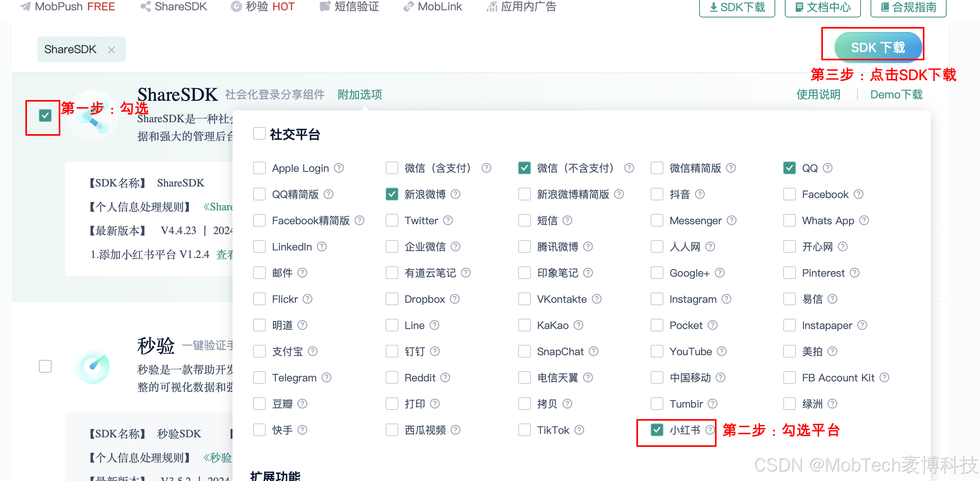Screen dimensions: 980x481
Task: Check the Twitter checkbox
Action: (x=392, y=220)
